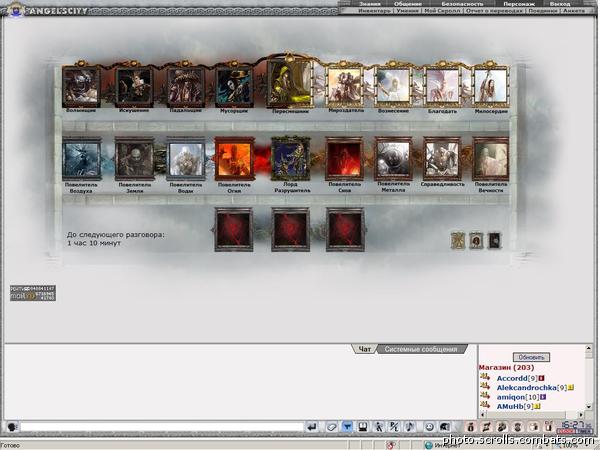Click the counter banner above the chat
600x450 pixels.
coord(33,293)
